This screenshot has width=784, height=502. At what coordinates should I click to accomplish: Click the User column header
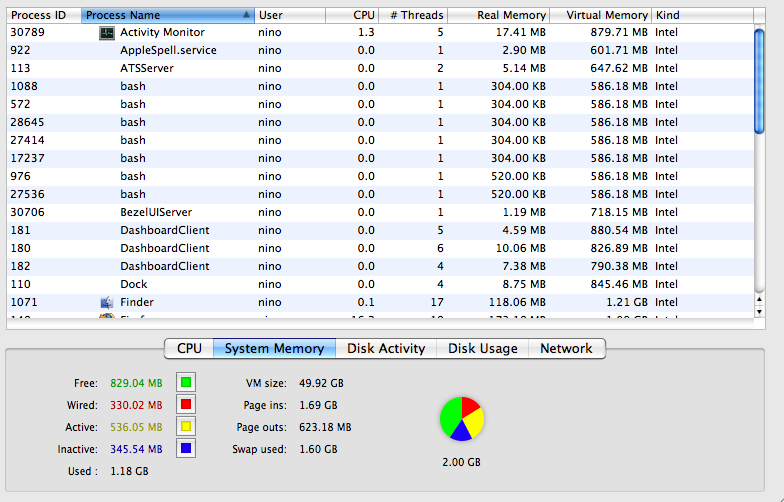point(290,15)
